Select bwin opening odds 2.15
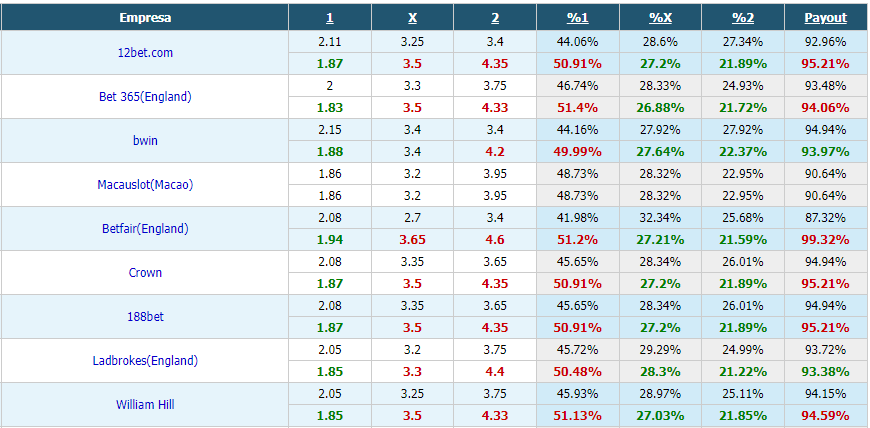 (330, 130)
